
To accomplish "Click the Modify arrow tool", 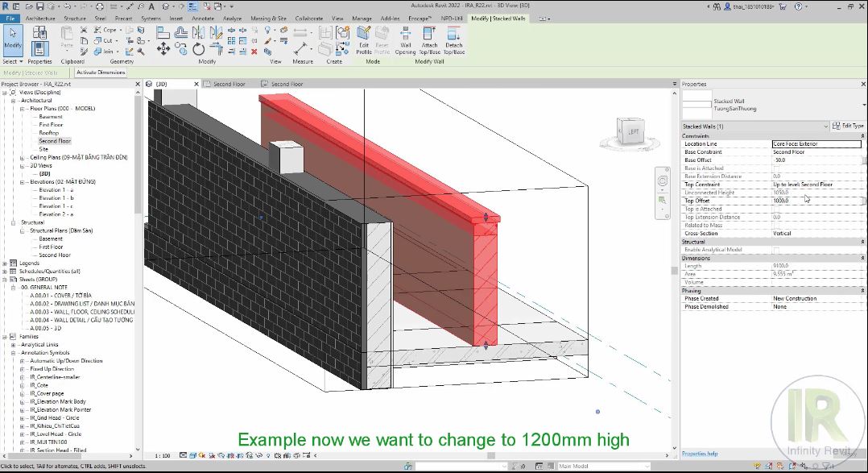I will point(13,39).
